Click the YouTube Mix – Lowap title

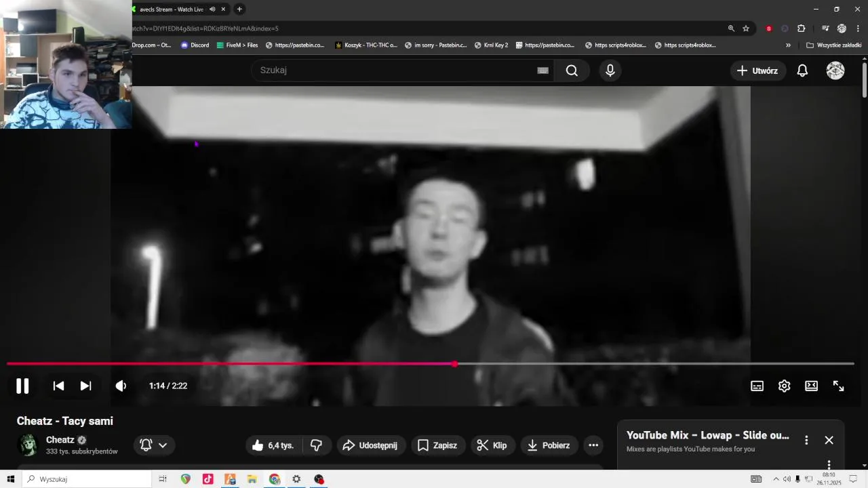point(708,435)
